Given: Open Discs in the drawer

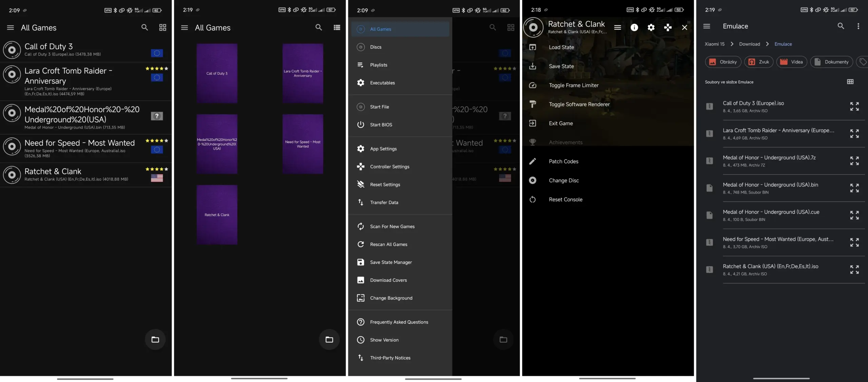Looking at the screenshot, I should 400,47.
